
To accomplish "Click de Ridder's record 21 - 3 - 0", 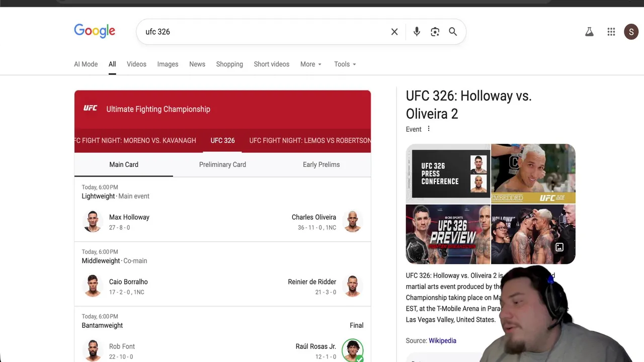I will coord(326,292).
